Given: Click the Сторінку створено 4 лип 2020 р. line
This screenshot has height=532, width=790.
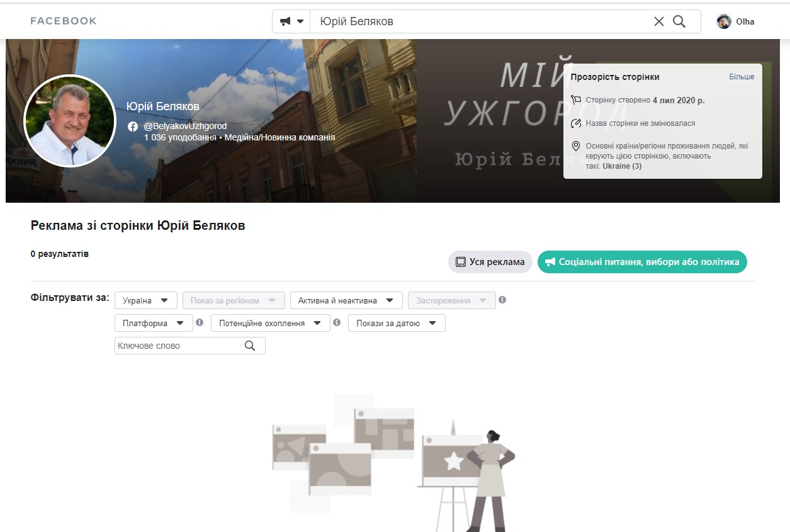Looking at the screenshot, I should 645,100.
